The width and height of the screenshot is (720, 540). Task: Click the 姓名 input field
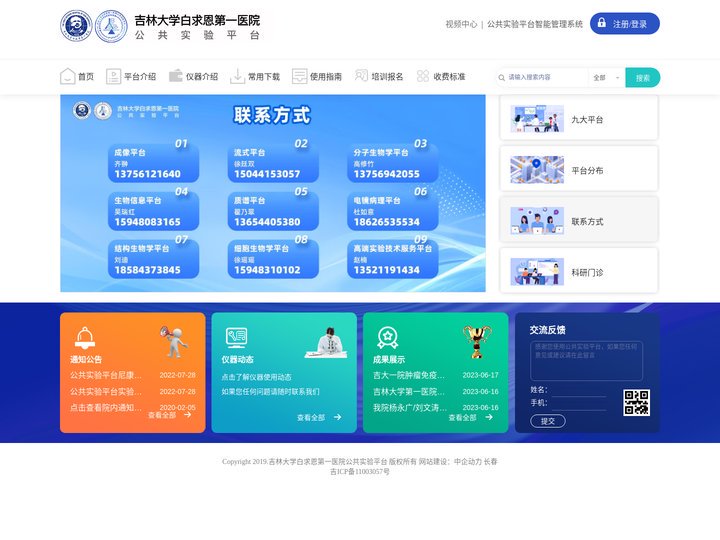point(579,390)
